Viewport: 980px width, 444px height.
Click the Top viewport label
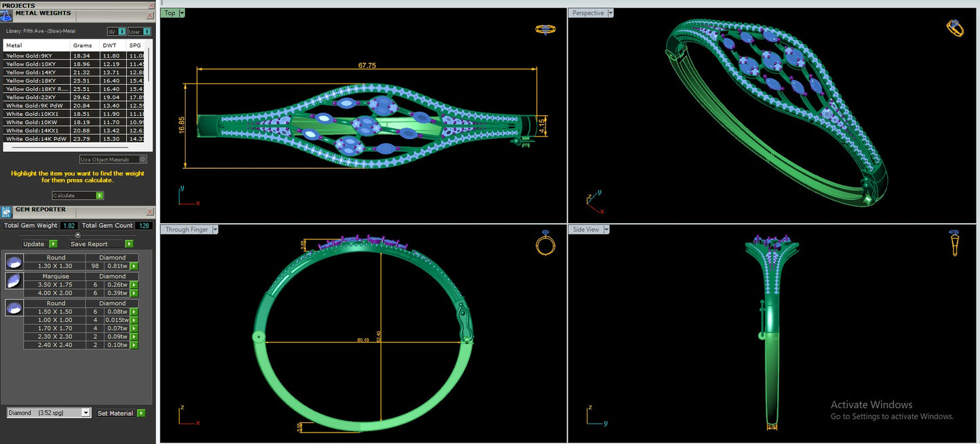click(170, 13)
